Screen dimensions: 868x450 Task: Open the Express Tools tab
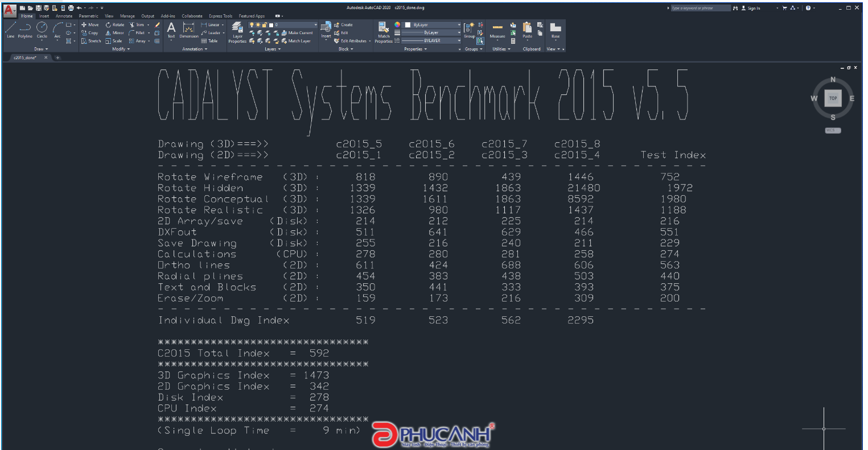coord(220,16)
